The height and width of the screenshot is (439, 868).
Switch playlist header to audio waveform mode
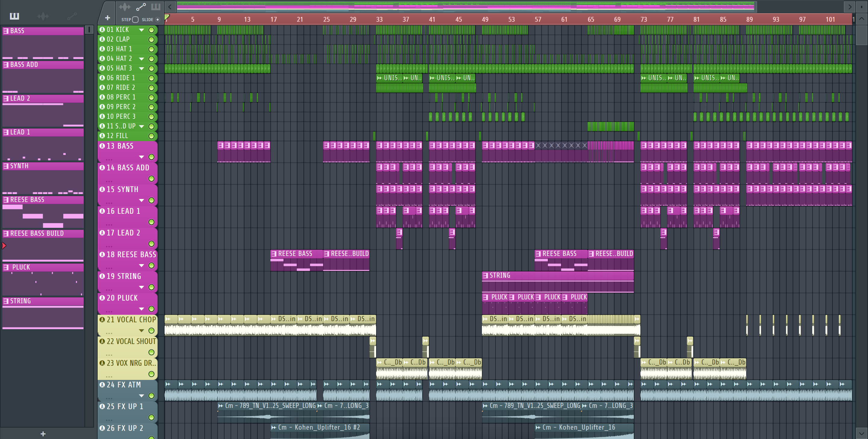click(x=125, y=7)
